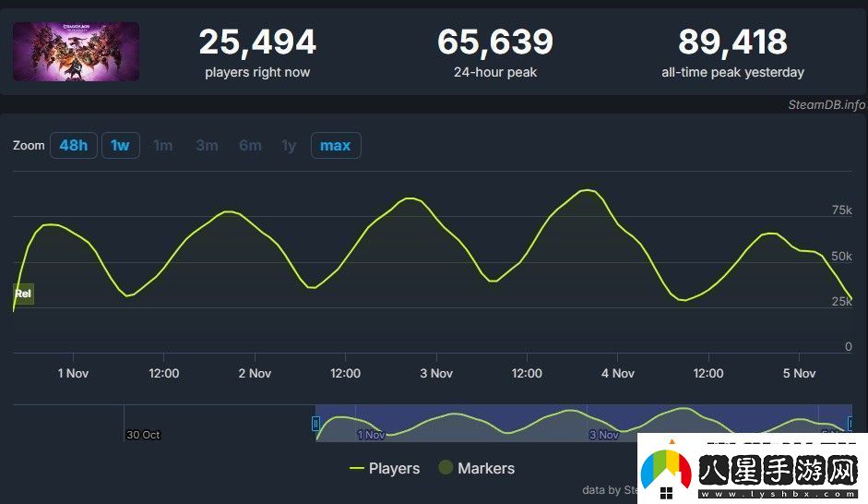Click the all-time peak value 89,418
The image size is (868, 504).
tap(732, 42)
